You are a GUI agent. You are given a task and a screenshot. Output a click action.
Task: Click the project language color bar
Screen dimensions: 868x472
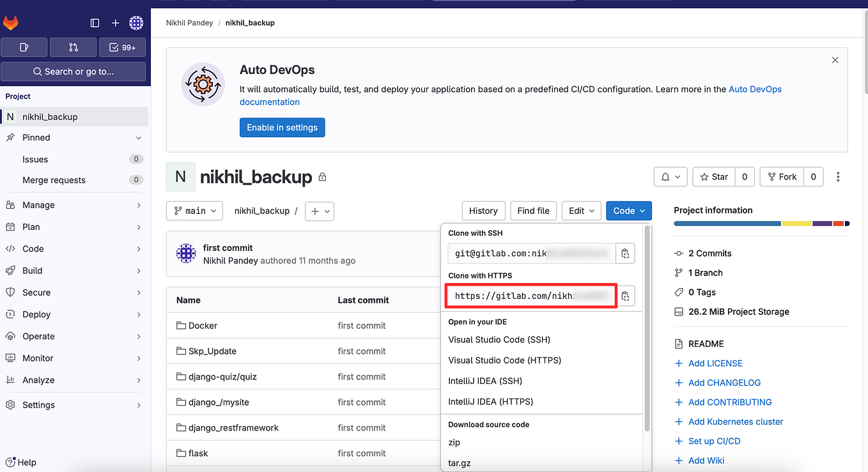(x=761, y=224)
